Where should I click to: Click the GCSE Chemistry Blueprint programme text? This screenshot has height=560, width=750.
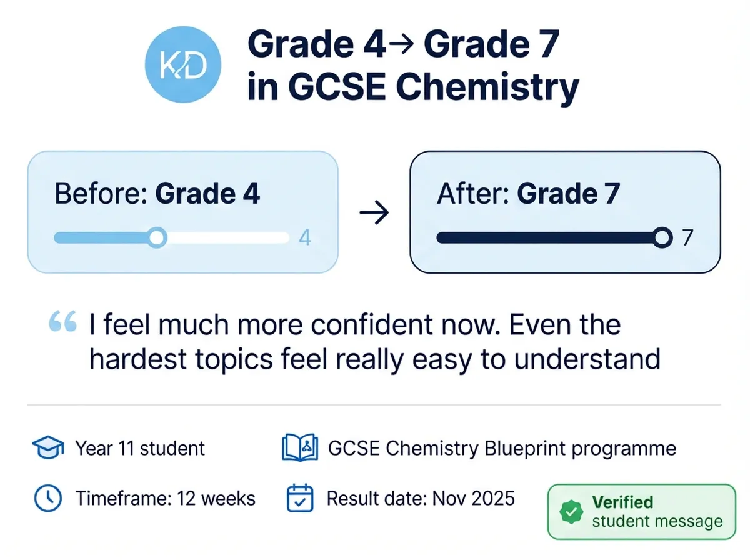pos(502,449)
